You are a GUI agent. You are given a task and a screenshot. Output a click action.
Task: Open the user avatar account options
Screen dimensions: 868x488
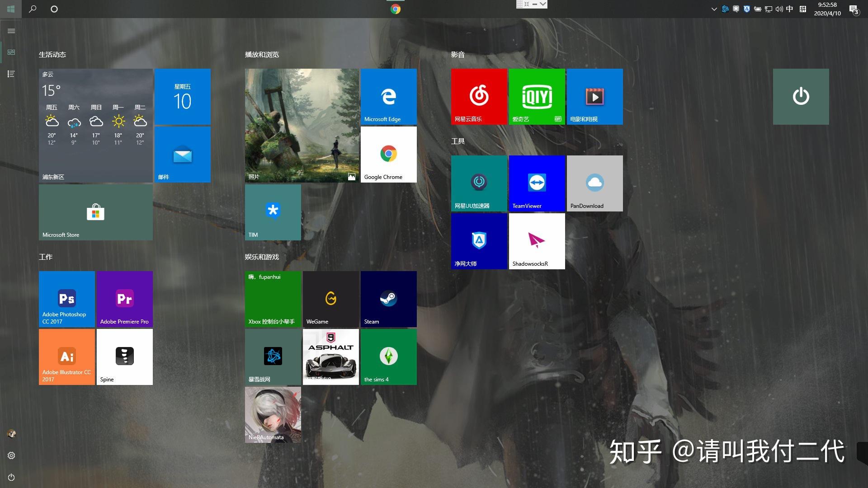(x=10, y=433)
